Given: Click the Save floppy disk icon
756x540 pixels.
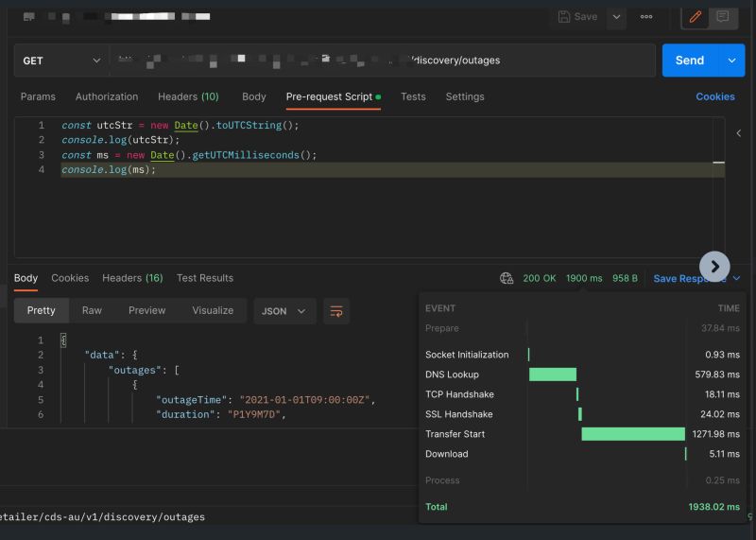Looking at the screenshot, I should tap(564, 16).
